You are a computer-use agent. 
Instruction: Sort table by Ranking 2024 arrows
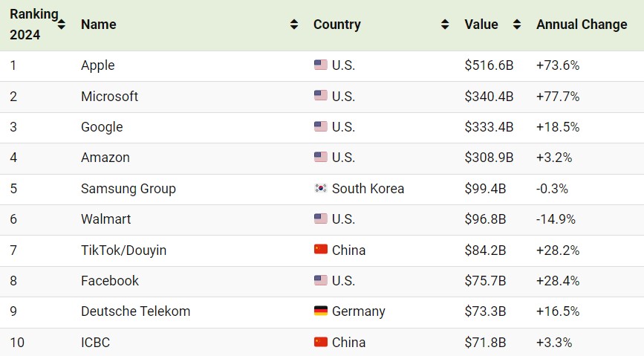(x=61, y=25)
